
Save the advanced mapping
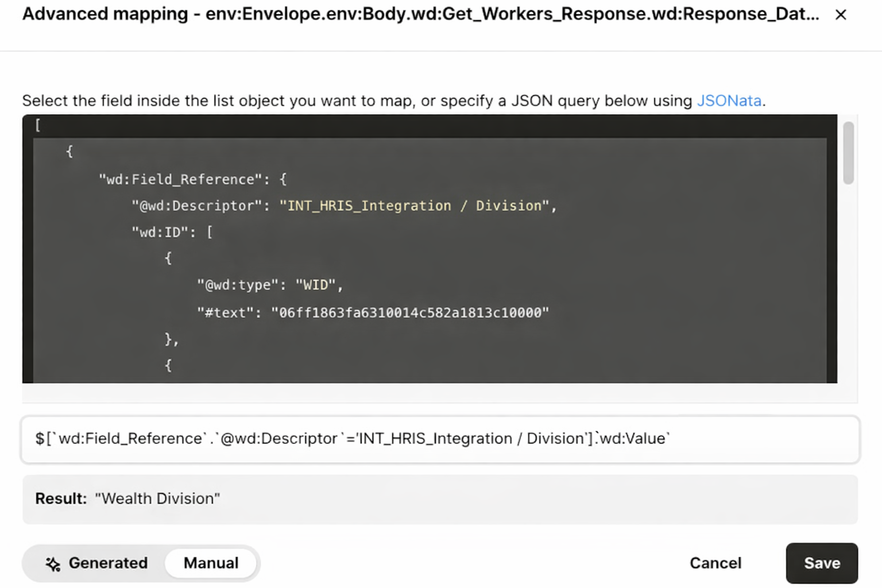(x=821, y=563)
